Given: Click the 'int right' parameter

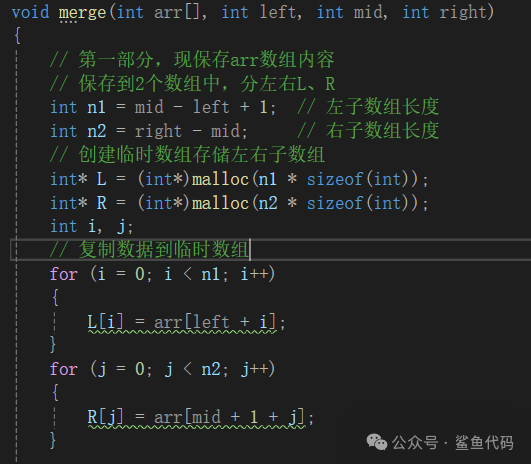Looking at the screenshot, I should [445, 12].
